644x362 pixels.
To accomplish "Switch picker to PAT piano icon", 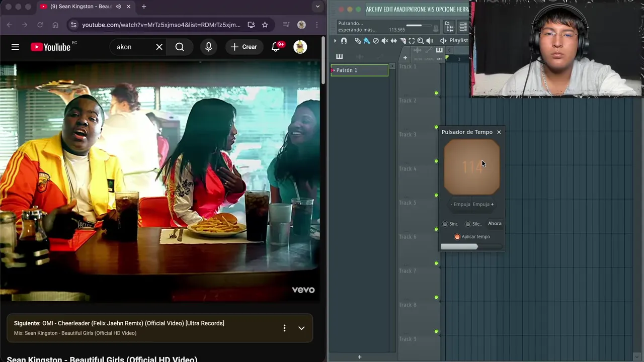I will [439, 51].
